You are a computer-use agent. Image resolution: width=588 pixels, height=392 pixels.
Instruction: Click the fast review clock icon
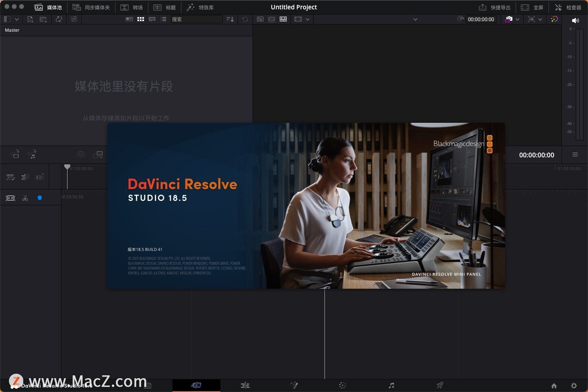(x=460, y=19)
